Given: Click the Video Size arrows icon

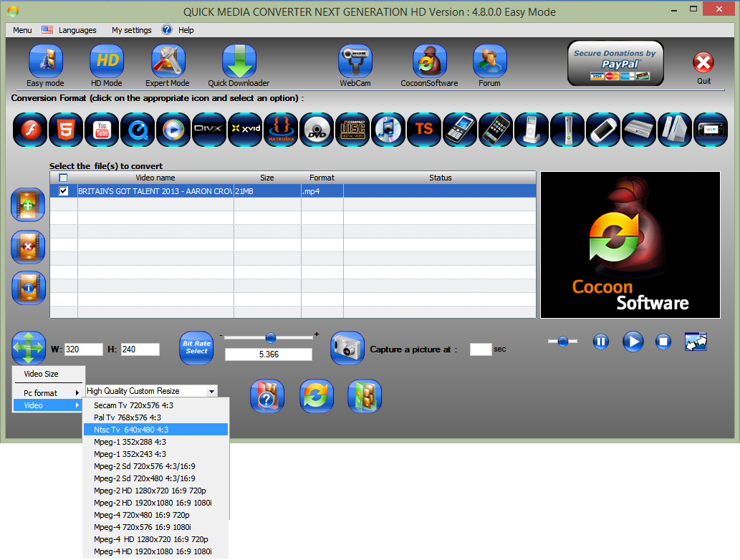Looking at the screenshot, I should click(x=29, y=348).
